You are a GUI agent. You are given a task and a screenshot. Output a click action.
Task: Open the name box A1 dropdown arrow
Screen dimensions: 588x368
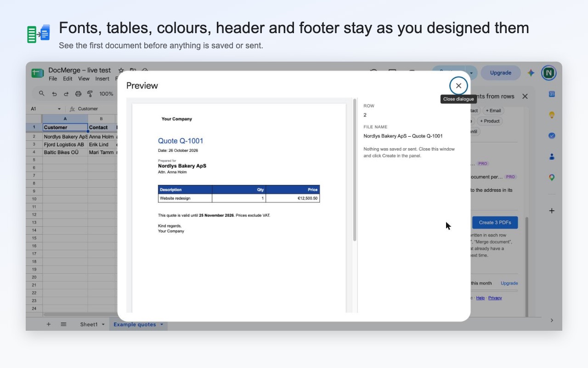pos(59,109)
